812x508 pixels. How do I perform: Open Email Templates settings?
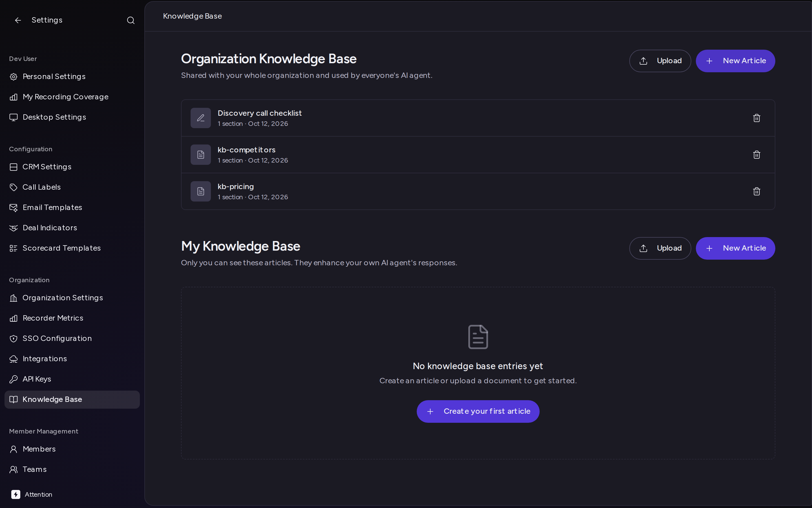pyautogui.click(x=72, y=208)
